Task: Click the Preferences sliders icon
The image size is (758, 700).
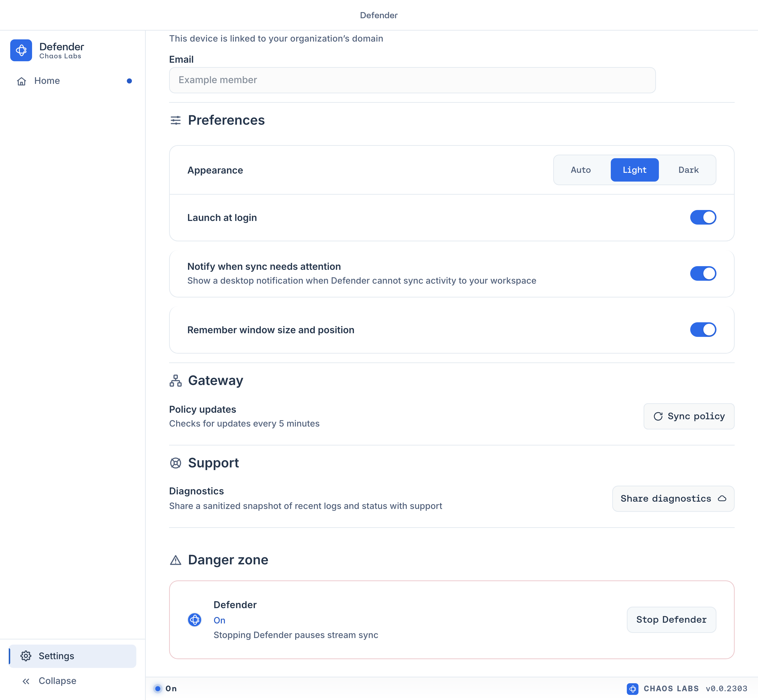Action: 175,121
